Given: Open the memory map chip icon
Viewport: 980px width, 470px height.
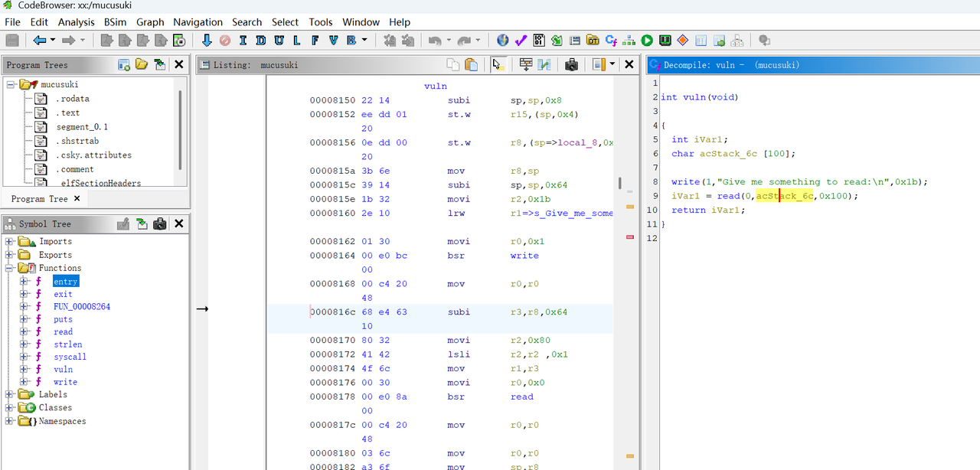Looking at the screenshot, I should coord(665,41).
